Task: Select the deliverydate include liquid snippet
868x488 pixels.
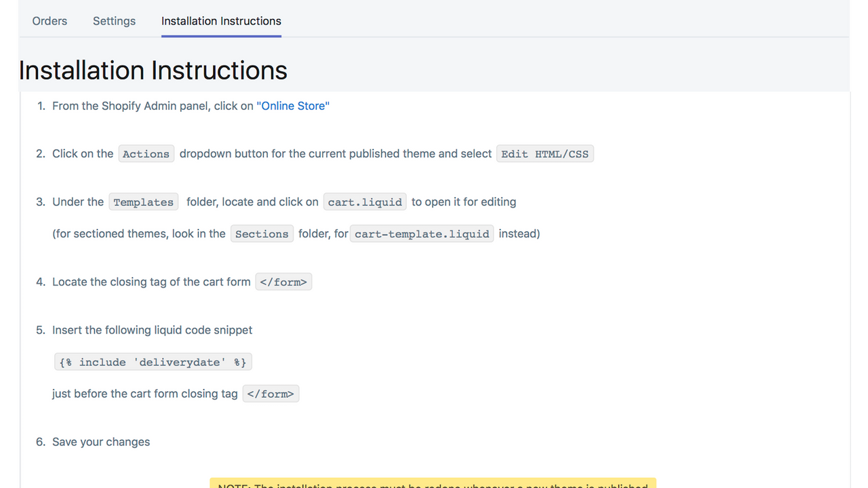Action: (153, 361)
